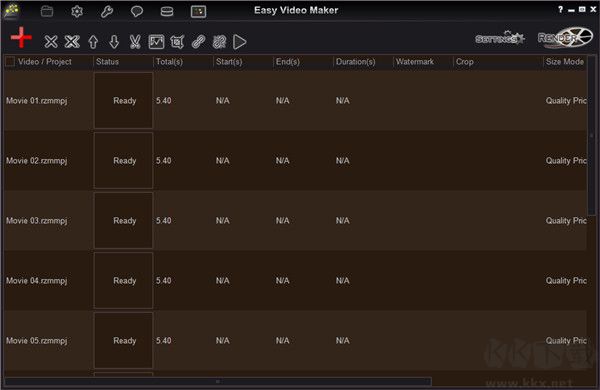
Task: Start rendering with the Render button
Action: tap(565, 38)
